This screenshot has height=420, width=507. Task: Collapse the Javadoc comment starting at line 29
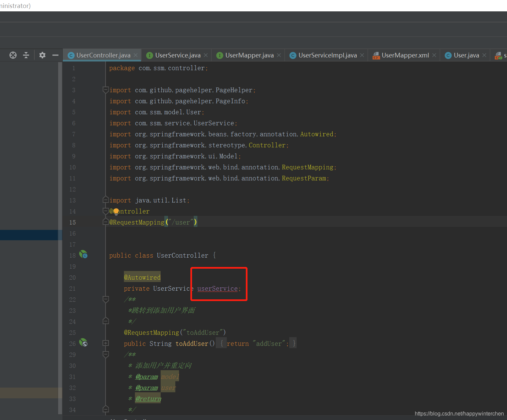tap(106, 355)
